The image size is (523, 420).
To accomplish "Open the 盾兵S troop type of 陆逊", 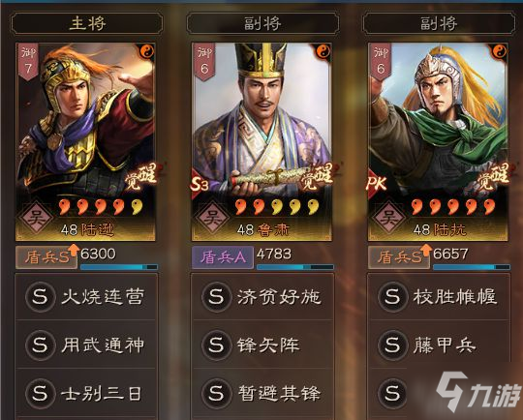I will point(46,257).
